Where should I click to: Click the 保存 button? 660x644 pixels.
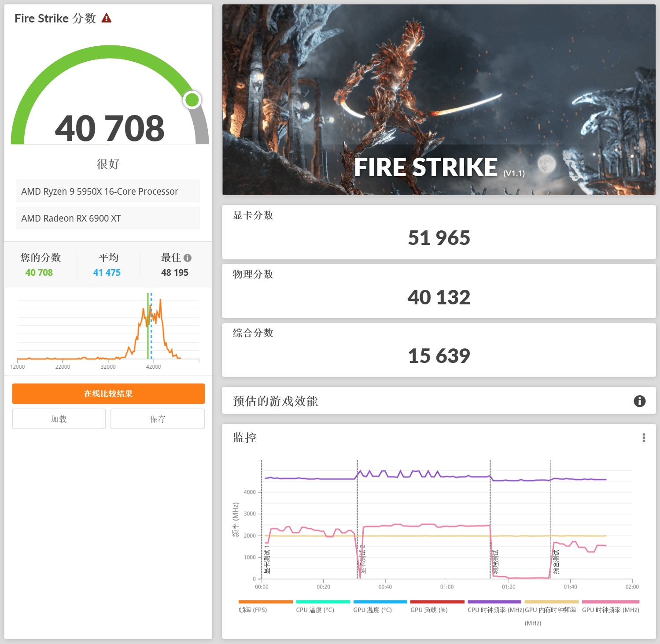(x=158, y=418)
